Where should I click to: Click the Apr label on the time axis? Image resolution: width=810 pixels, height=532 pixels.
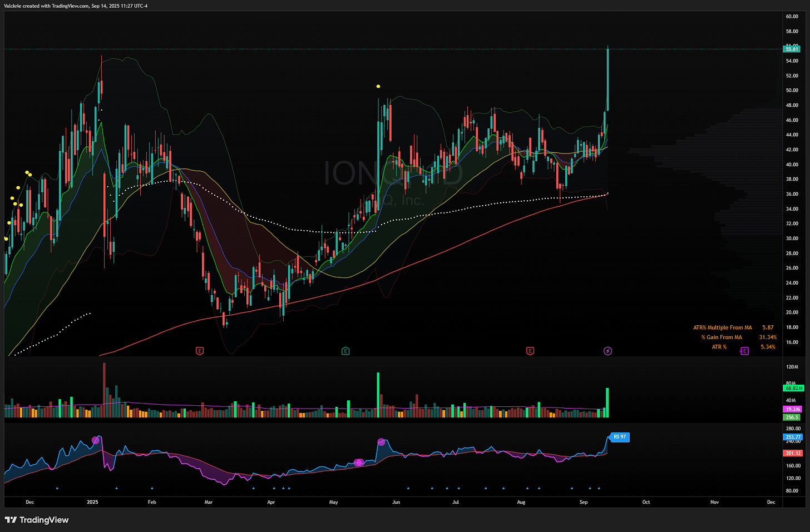pos(271,502)
